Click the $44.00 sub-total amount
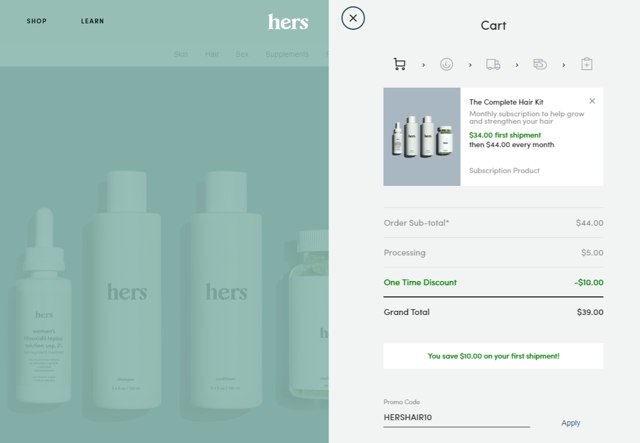 589,223
